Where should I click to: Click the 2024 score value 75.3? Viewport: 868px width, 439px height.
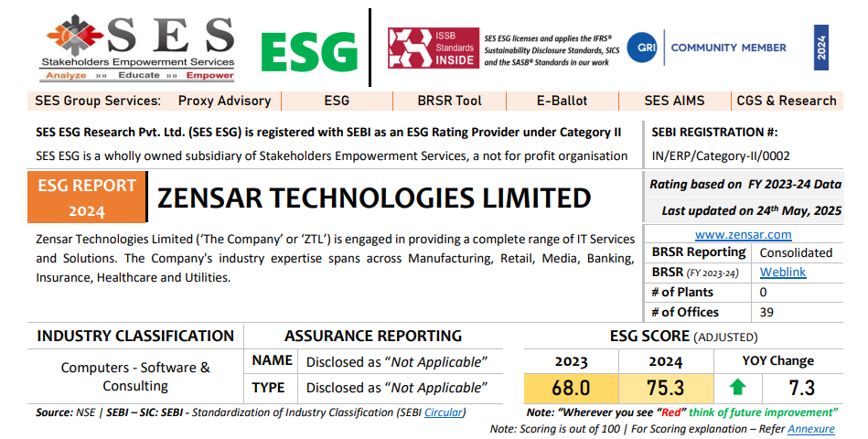665,388
